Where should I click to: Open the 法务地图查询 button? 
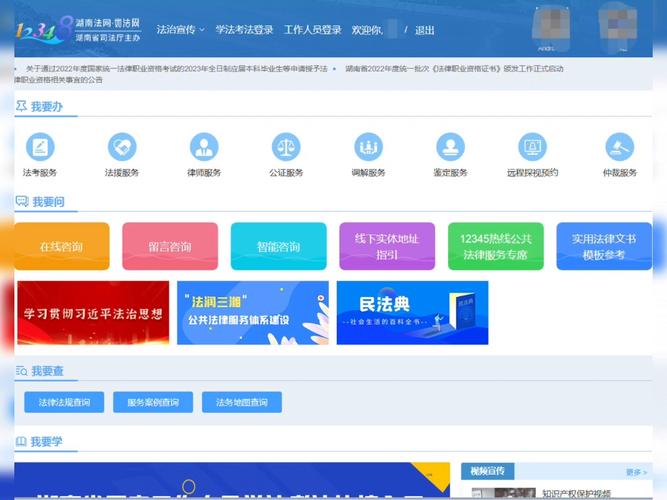click(241, 402)
